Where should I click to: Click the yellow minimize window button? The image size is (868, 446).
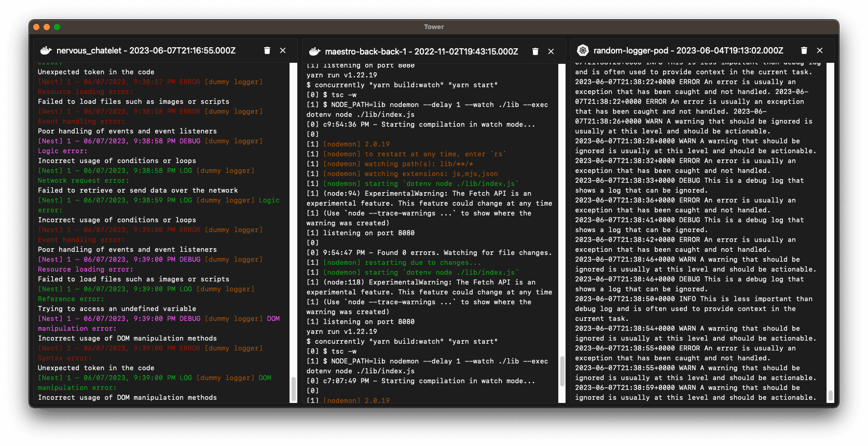coord(47,27)
